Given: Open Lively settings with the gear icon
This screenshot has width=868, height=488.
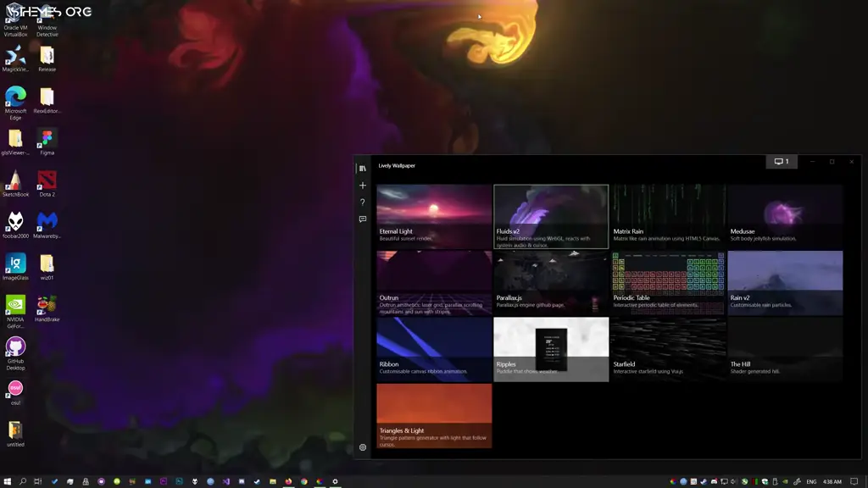Looking at the screenshot, I should (361, 447).
